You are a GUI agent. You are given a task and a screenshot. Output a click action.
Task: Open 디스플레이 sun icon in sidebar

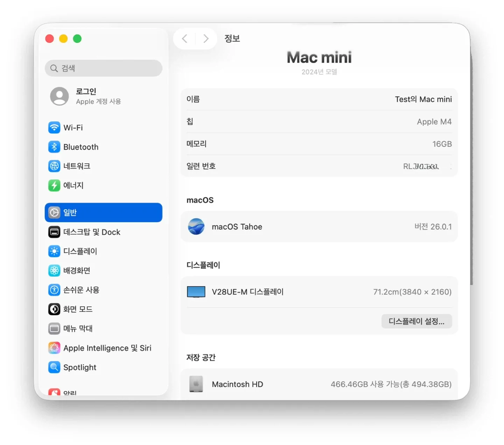(54, 251)
